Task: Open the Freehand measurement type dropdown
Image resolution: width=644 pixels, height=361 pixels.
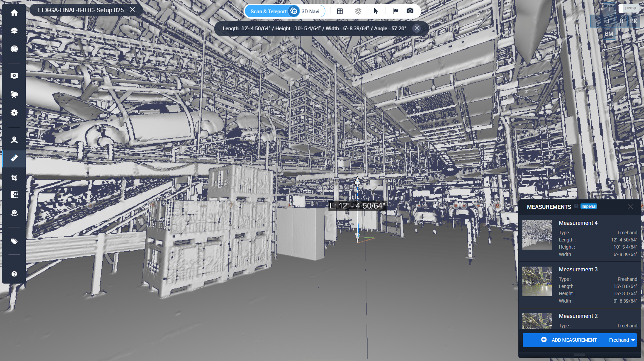Action: click(622, 340)
